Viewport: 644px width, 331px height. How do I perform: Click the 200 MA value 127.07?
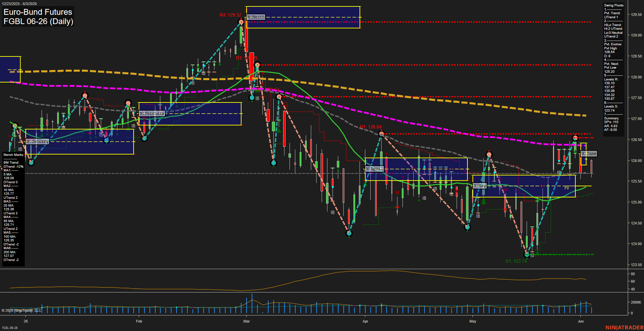click(9, 256)
